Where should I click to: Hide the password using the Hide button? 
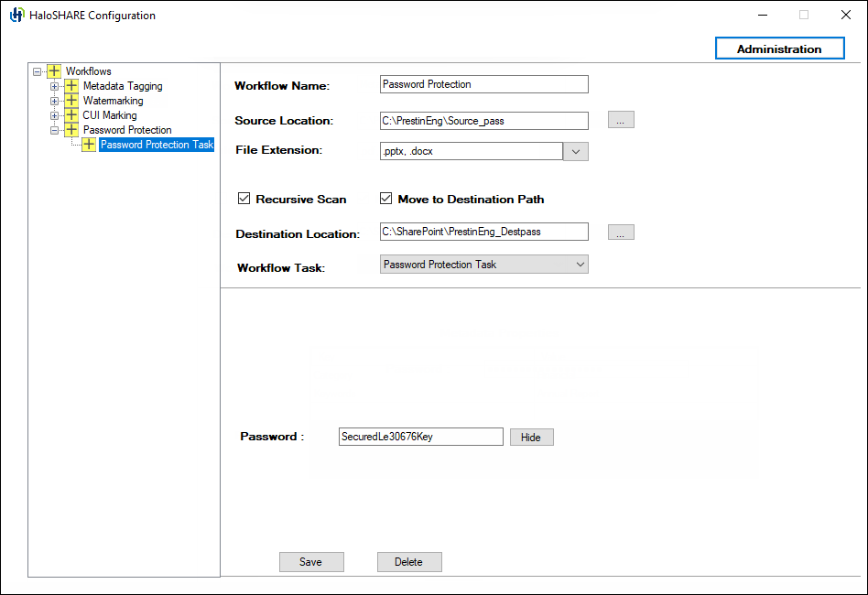click(x=531, y=437)
